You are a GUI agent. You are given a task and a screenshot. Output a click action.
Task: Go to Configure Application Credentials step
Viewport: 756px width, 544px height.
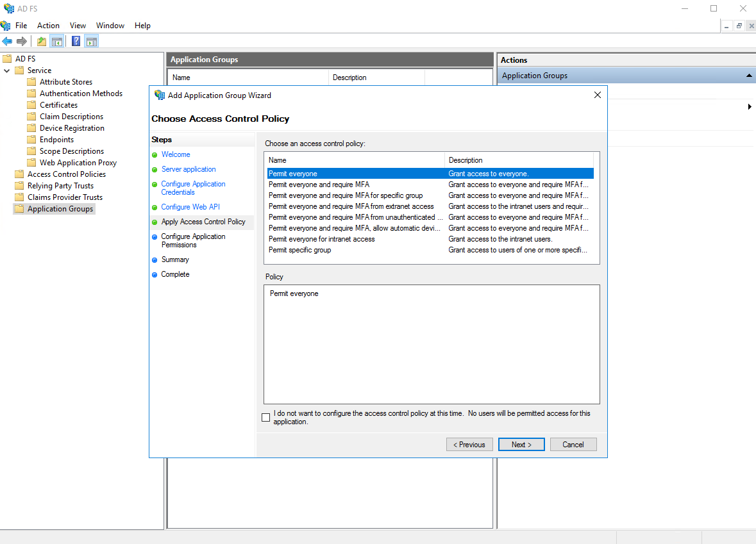tap(194, 188)
